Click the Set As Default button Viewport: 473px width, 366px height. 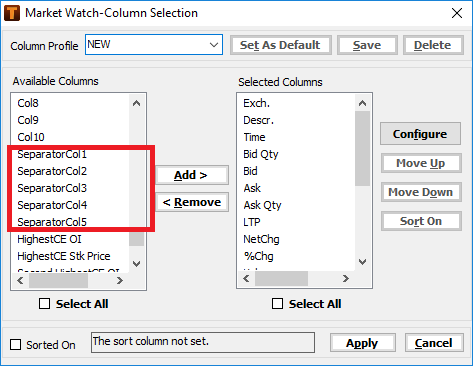tap(281, 45)
